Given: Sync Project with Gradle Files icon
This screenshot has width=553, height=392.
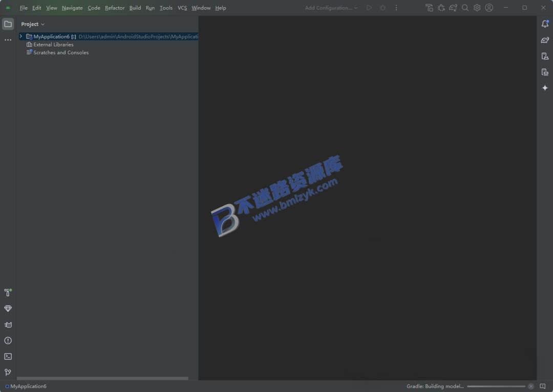Looking at the screenshot, I should pyautogui.click(x=453, y=8).
